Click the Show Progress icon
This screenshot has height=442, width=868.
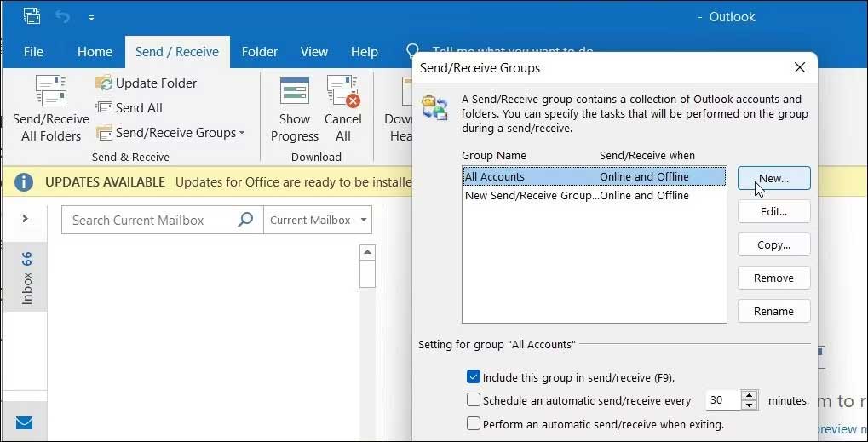point(295,92)
